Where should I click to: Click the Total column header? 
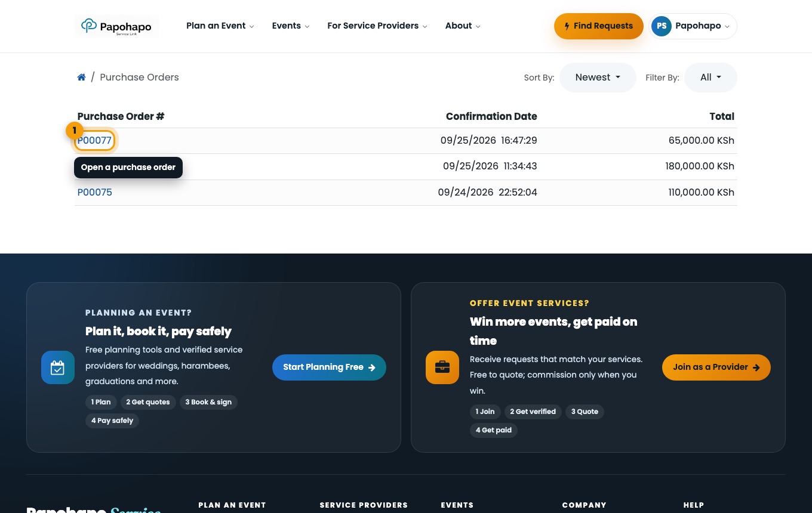point(722,116)
